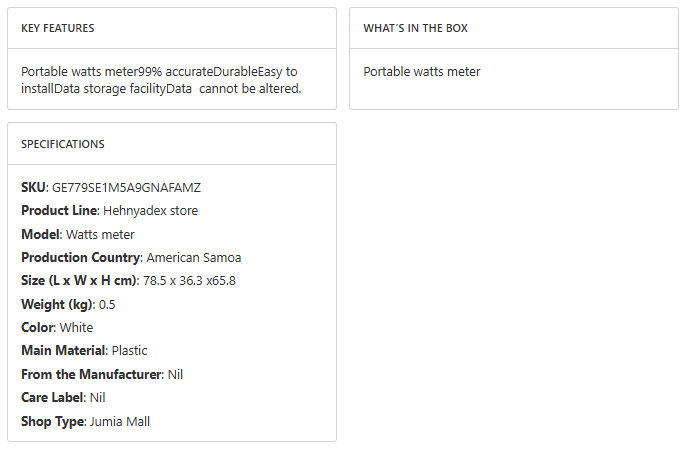Click 'Portable watts meter' under What's in the Box

click(422, 72)
